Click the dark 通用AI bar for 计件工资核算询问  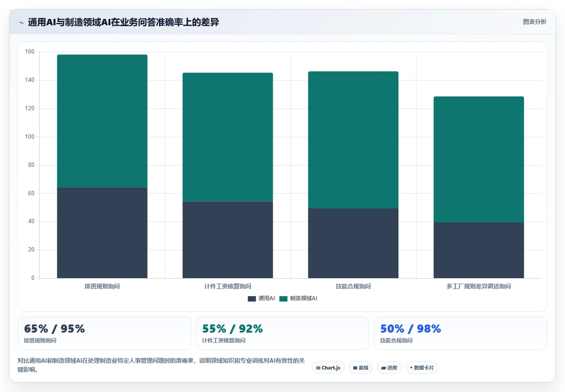tap(228, 239)
